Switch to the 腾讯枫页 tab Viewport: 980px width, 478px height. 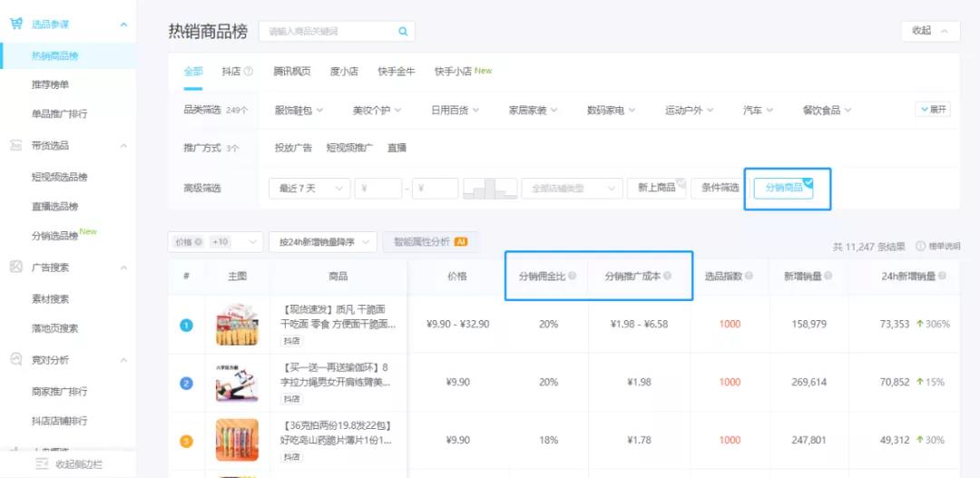(x=292, y=72)
